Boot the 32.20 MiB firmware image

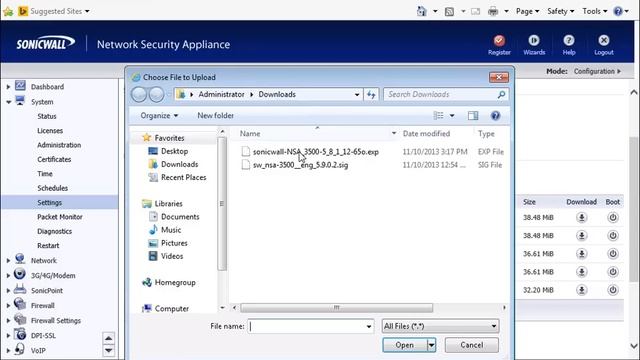click(613, 290)
